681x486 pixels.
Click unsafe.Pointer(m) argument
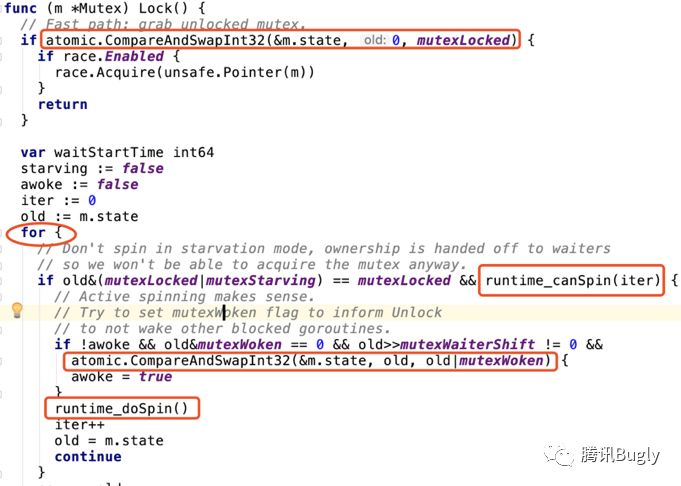coord(234,72)
